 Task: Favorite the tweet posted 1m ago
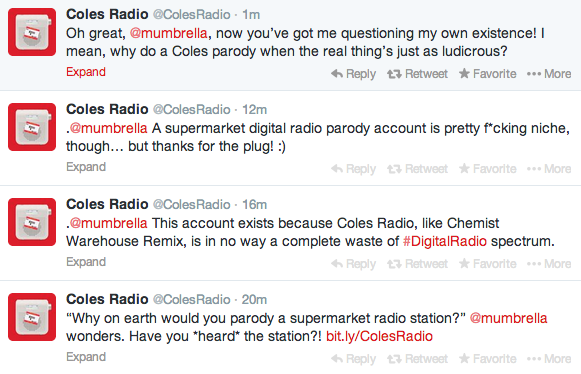click(487, 74)
